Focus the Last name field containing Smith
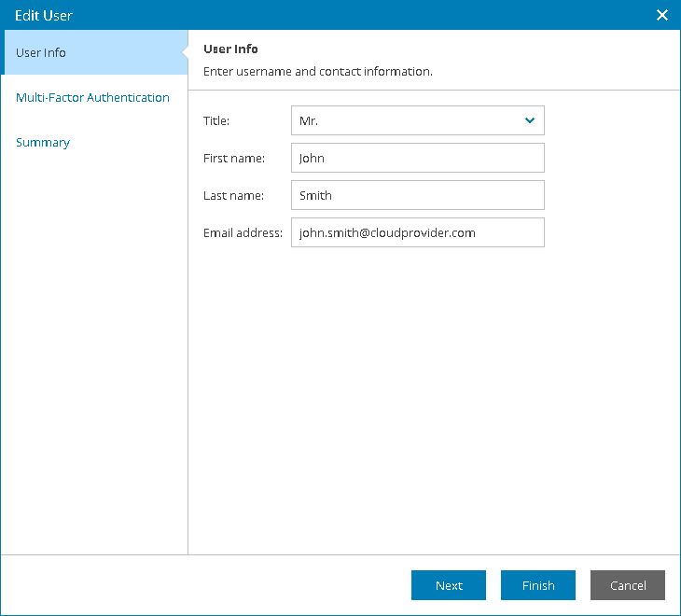Image resolution: width=681 pixels, height=616 pixels. (x=417, y=195)
